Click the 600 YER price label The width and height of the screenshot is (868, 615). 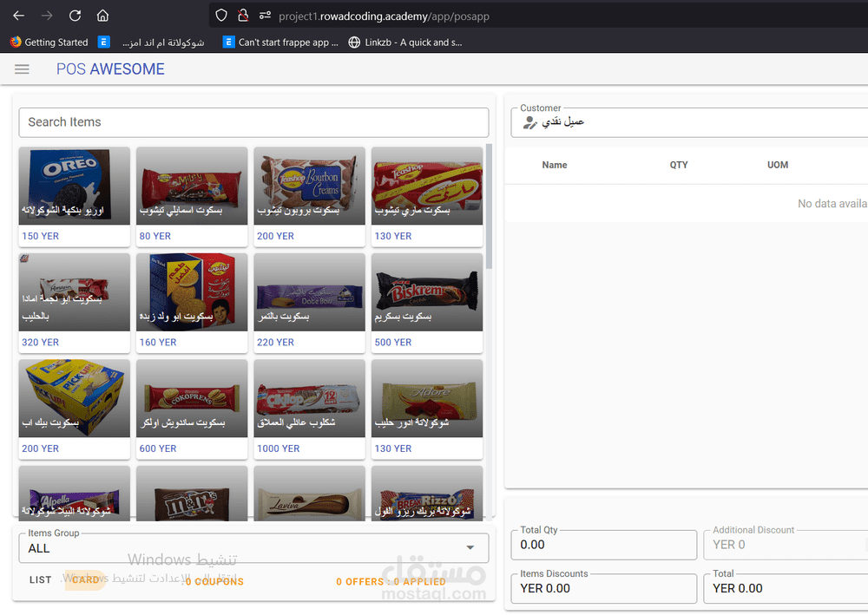point(158,448)
